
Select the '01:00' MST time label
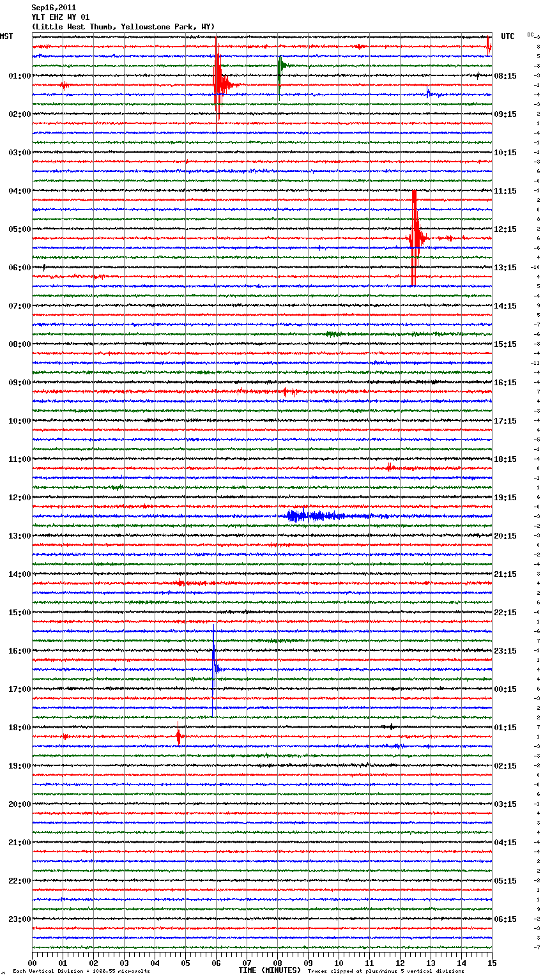pyautogui.click(x=19, y=76)
